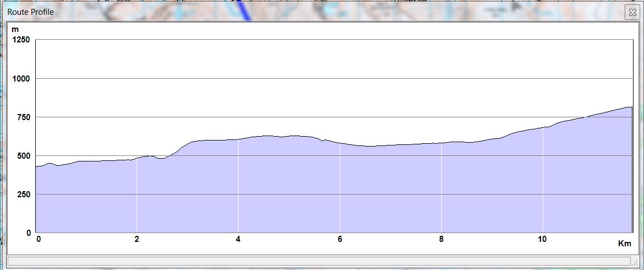Click the 10 km distance axis label
The image size is (644, 270).
tap(543, 239)
